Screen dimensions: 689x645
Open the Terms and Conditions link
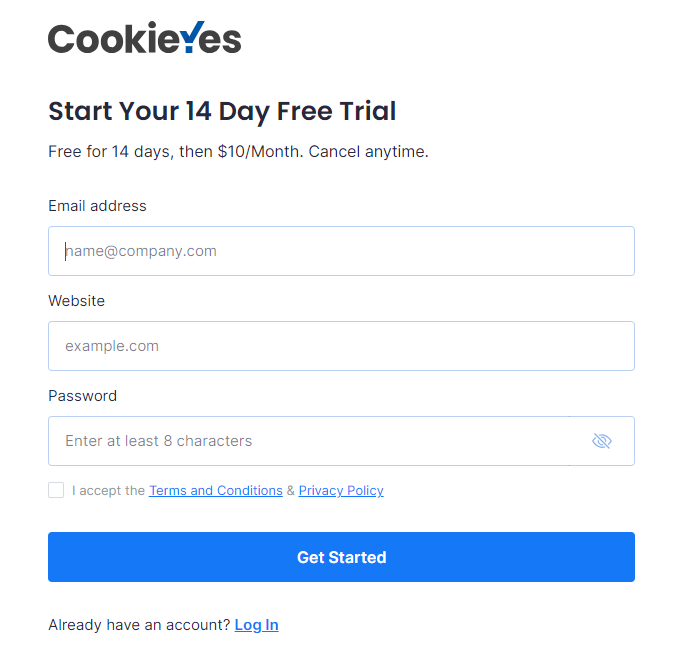[x=216, y=491]
